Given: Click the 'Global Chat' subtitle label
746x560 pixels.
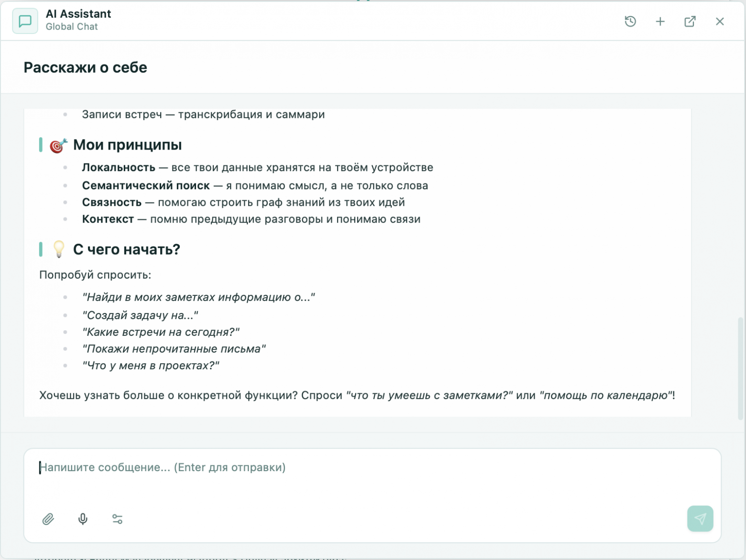Looking at the screenshot, I should click(71, 27).
